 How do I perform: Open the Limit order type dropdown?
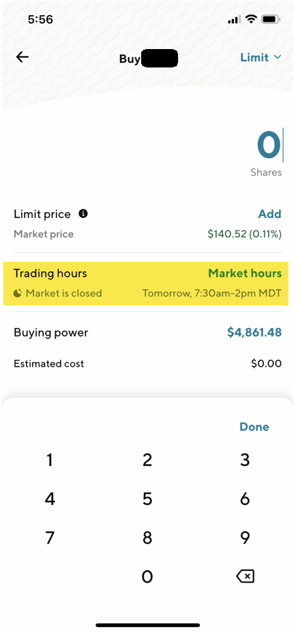(261, 57)
